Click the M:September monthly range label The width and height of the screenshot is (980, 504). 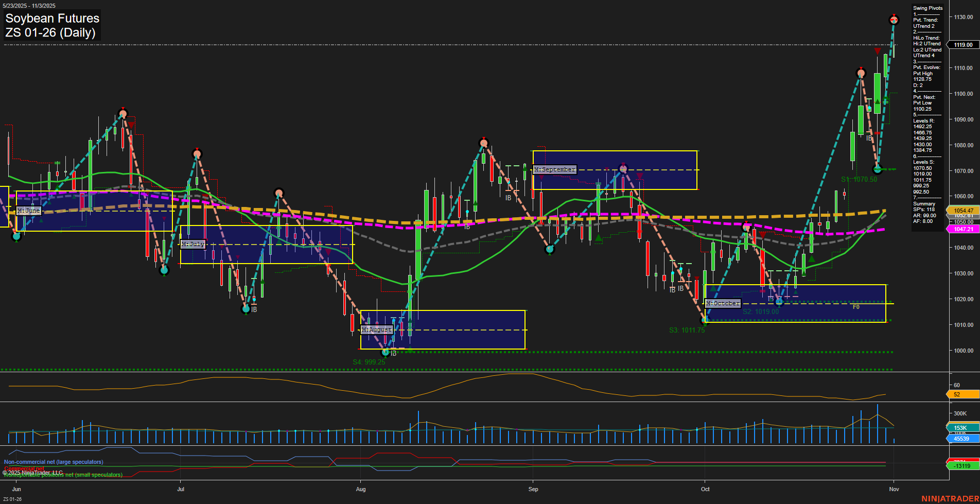coord(555,168)
